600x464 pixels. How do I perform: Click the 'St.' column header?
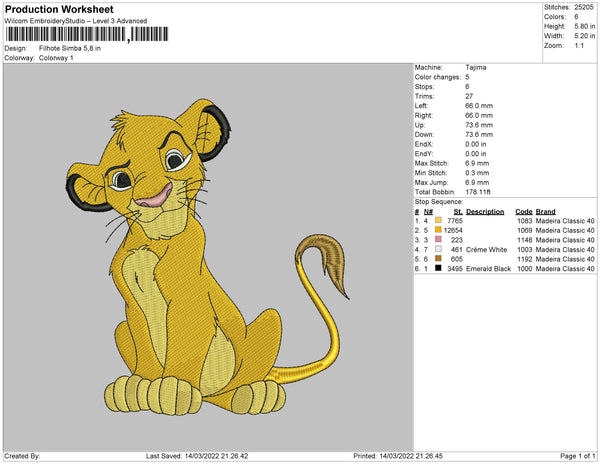[x=458, y=212]
